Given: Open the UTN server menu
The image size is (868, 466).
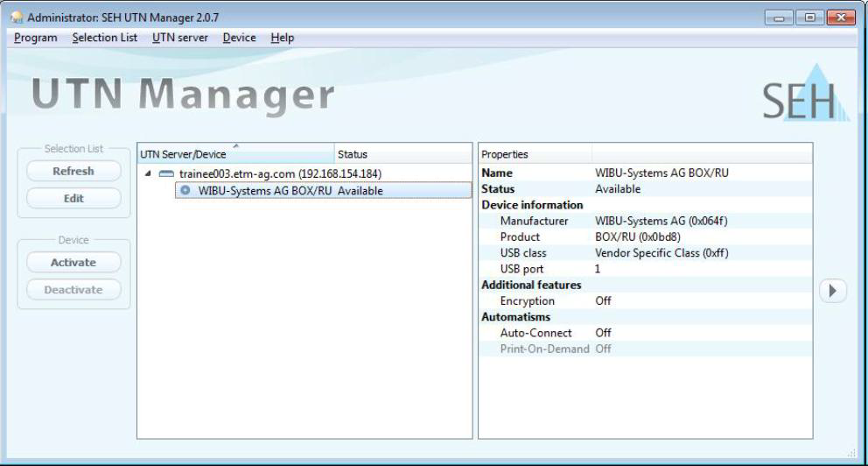Looking at the screenshot, I should pos(179,38).
